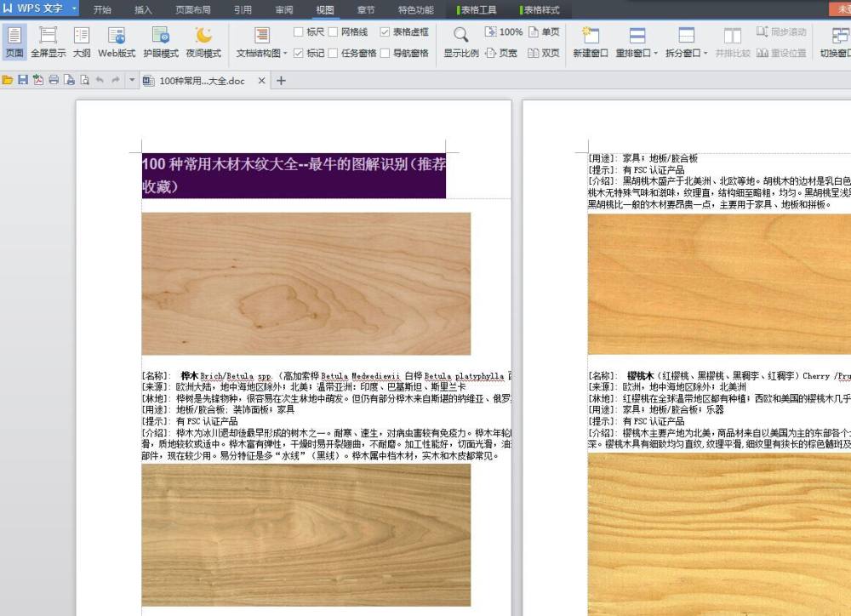This screenshot has height=616, width=851.
Task: Turn on night mode
Action: pos(203,42)
